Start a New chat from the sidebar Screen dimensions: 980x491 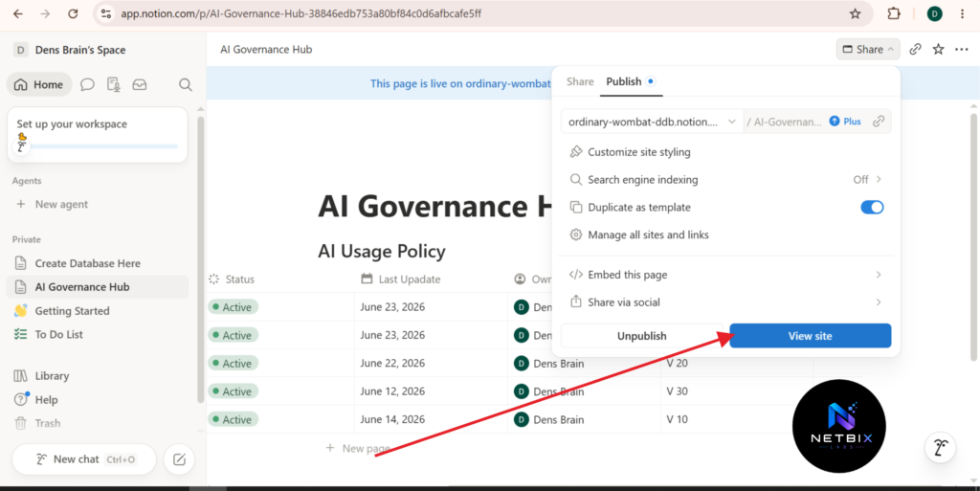pyautogui.click(x=84, y=459)
